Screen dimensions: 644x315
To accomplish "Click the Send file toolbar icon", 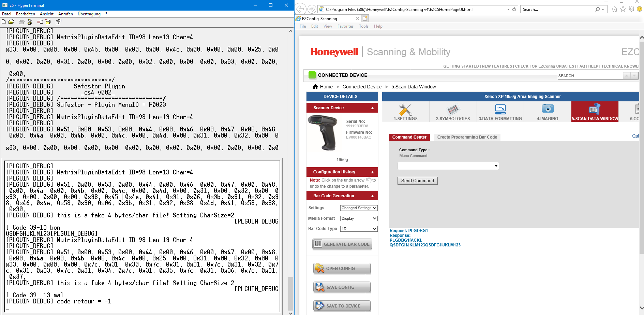I will (x=40, y=22).
